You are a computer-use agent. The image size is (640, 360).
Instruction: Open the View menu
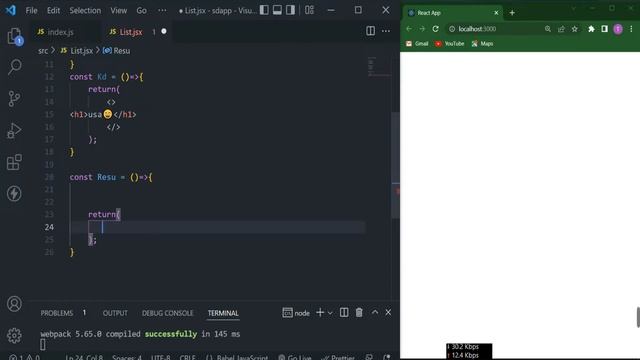tap(118, 11)
